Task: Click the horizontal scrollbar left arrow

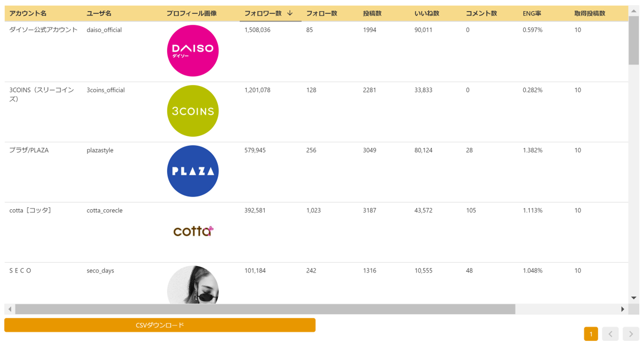Action: (x=10, y=309)
